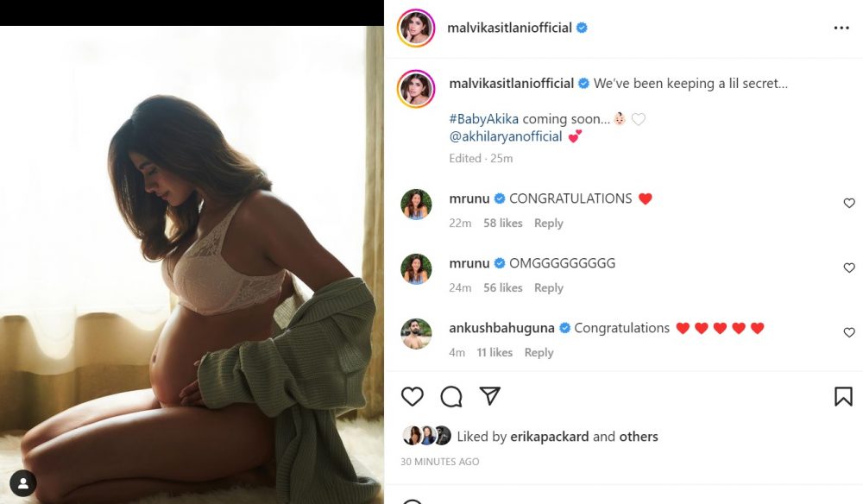863x504 pixels.
Task: View the 58 likes on mrunu's comment
Action: [x=502, y=223]
